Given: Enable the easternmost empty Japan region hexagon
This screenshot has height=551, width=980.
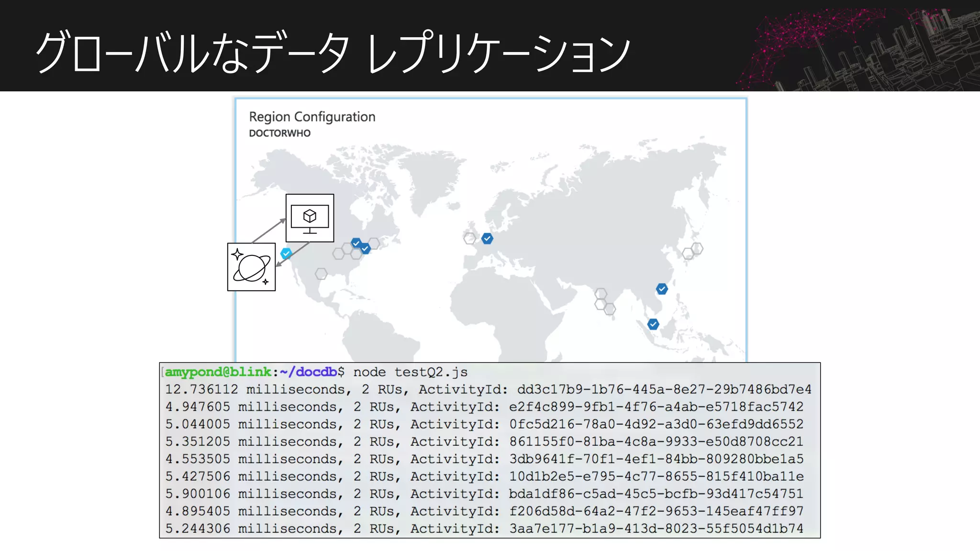Looking at the screenshot, I should 697,248.
